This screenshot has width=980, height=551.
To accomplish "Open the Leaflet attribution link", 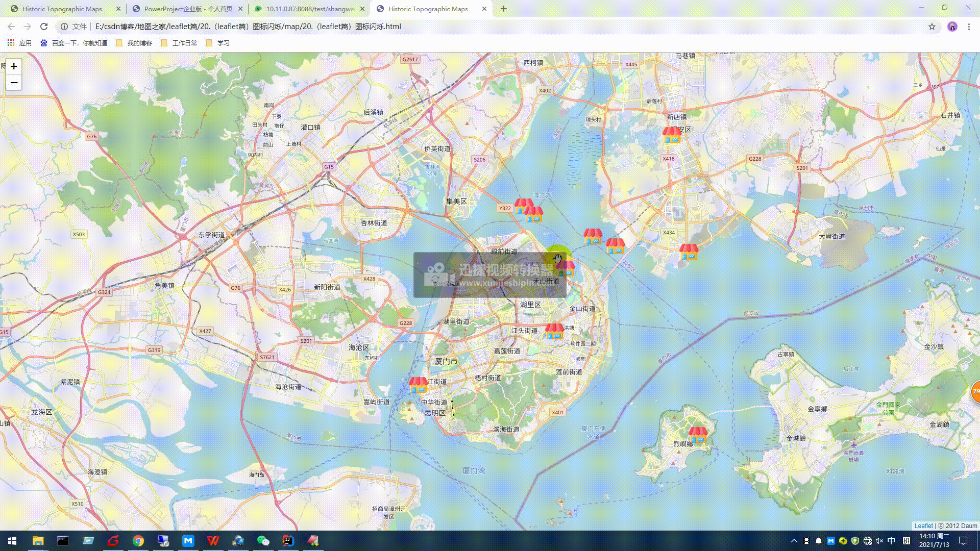I will (x=923, y=525).
